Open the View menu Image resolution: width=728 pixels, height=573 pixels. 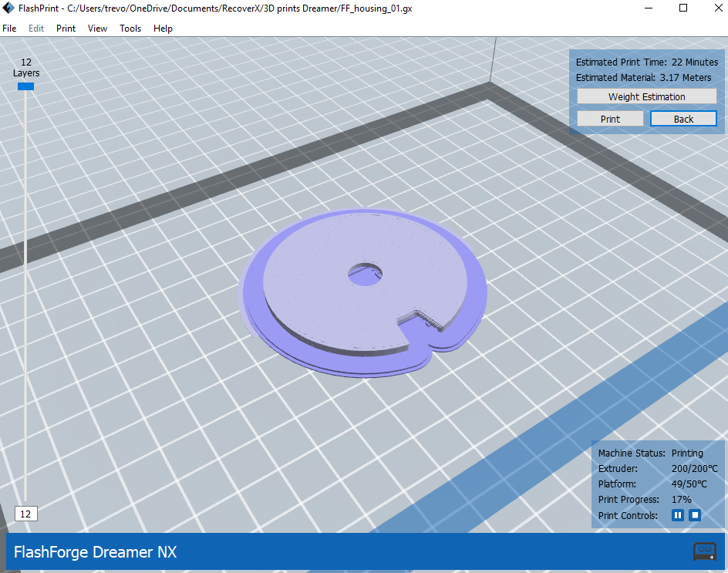point(97,29)
